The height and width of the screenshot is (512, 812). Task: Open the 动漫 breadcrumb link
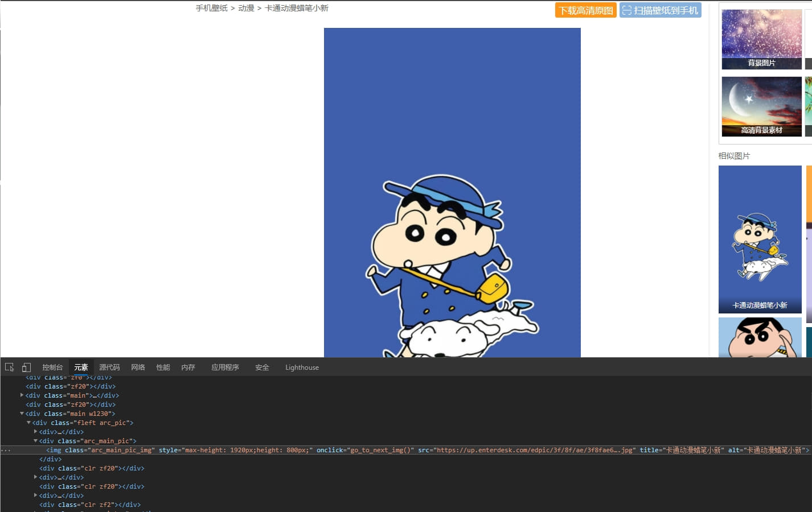(x=246, y=8)
